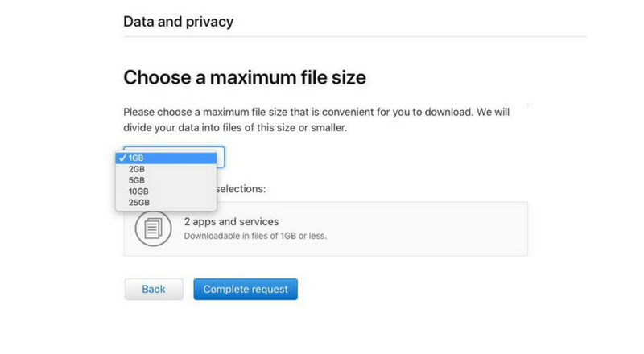Image resolution: width=644 pixels, height=354 pixels.
Task: Click the Complete request button
Action: point(246,289)
